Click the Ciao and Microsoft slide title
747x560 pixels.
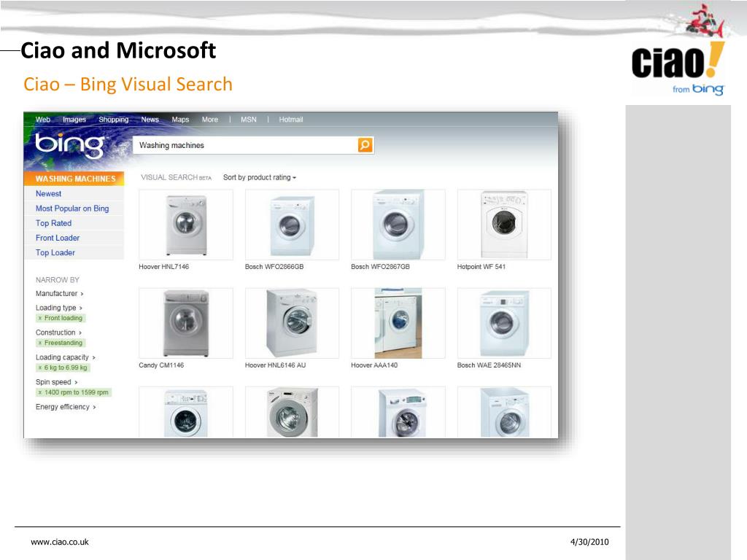click(118, 50)
